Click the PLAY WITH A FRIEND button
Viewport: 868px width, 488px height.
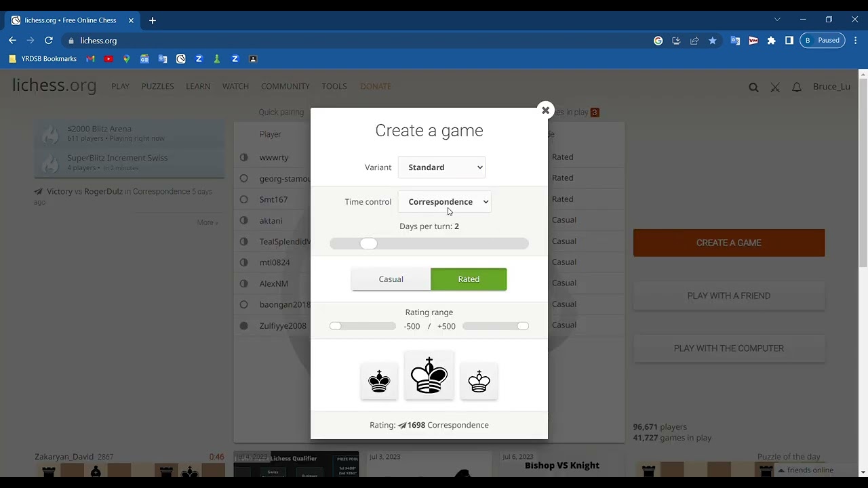729,296
